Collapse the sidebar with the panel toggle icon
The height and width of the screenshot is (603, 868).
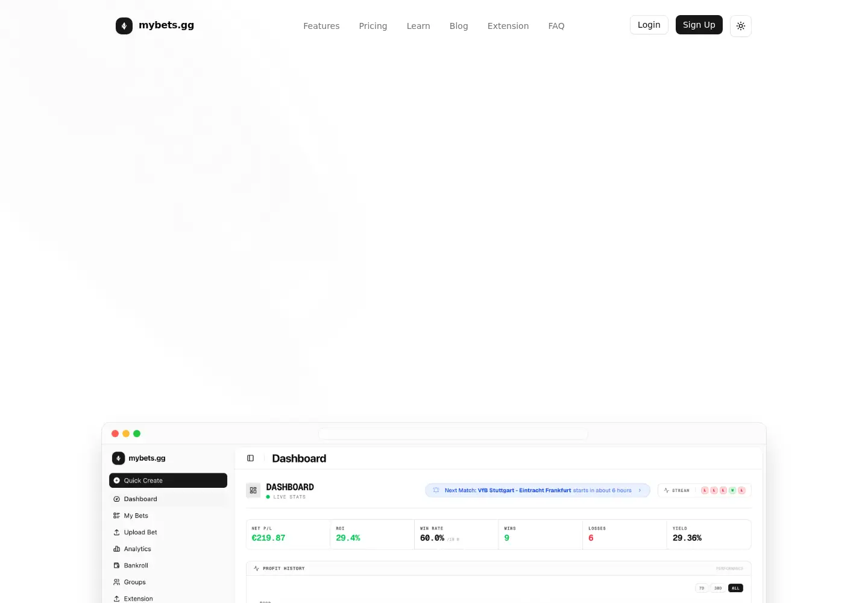(251, 458)
